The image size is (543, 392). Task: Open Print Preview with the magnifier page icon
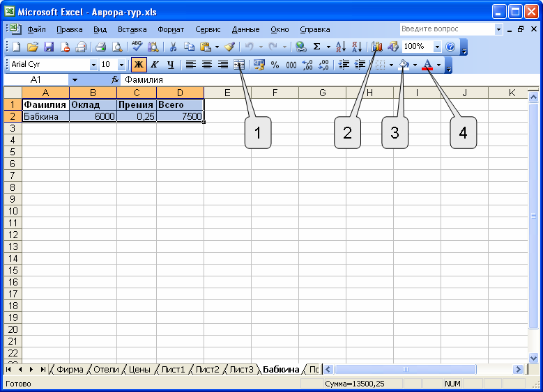click(117, 47)
